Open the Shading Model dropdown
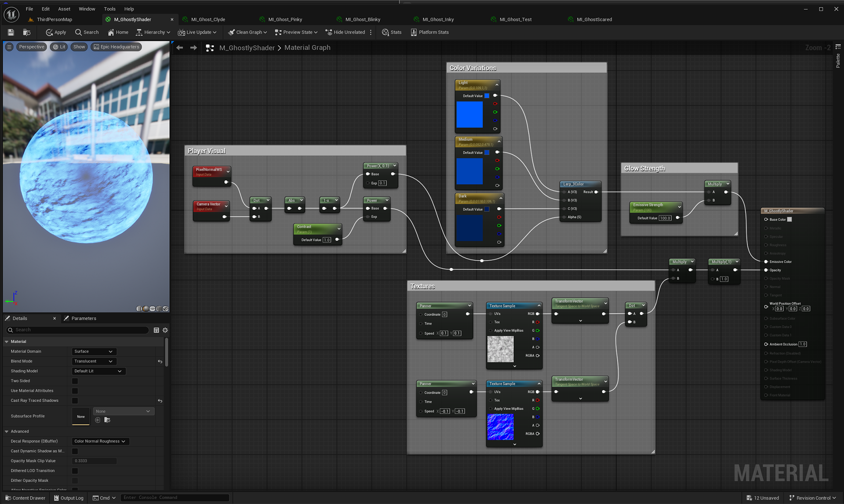The width and height of the screenshot is (844, 504). (98, 371)
